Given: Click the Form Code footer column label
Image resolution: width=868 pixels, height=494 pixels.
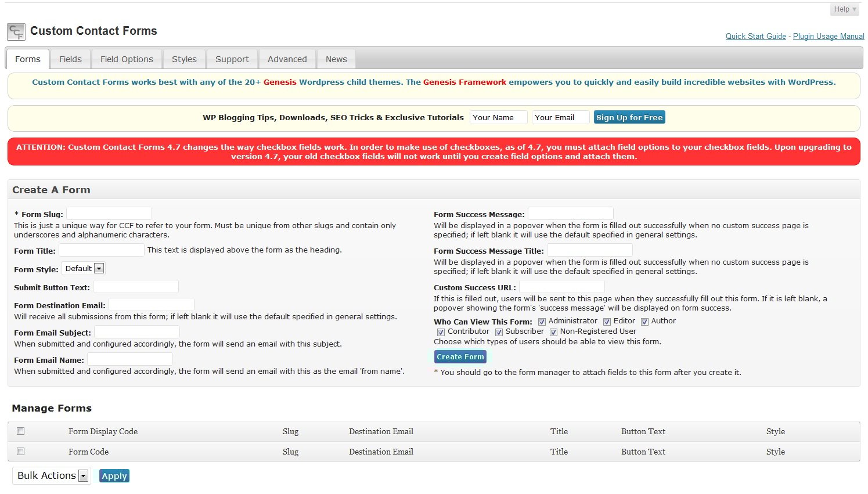Looking at the screenshot, I should point(88,452).
